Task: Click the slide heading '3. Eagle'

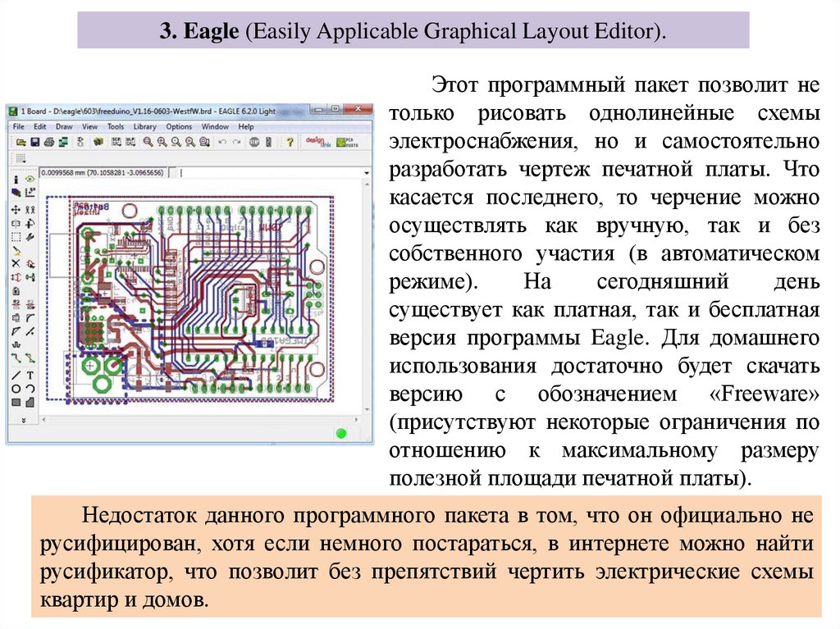Action: click(x=199, y=30)
